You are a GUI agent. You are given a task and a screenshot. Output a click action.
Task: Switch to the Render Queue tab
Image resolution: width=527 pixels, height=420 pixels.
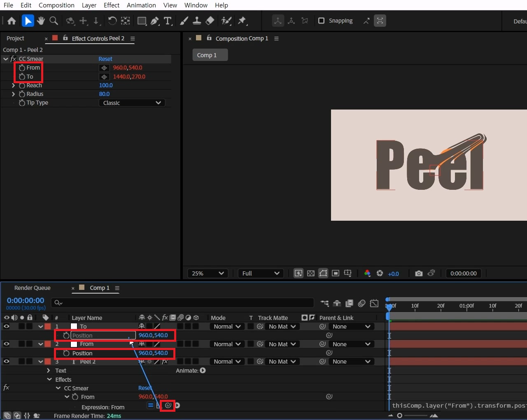pos(32,288)
